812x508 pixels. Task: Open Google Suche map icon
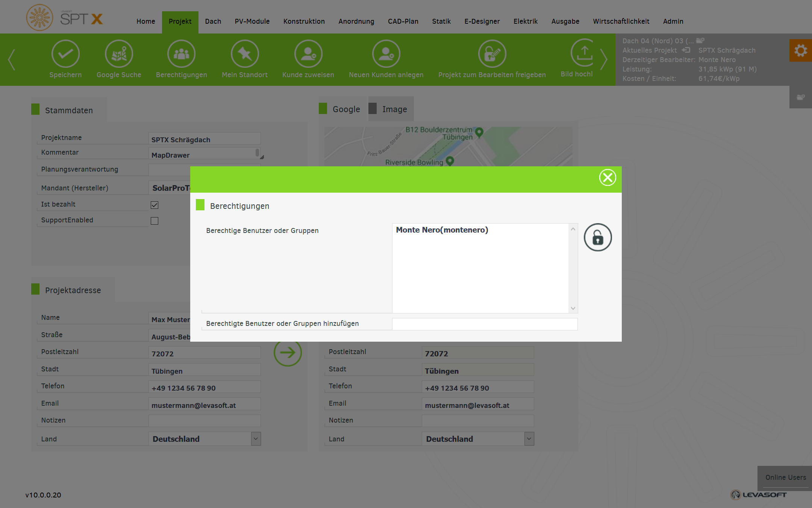(x=119, y=54)
